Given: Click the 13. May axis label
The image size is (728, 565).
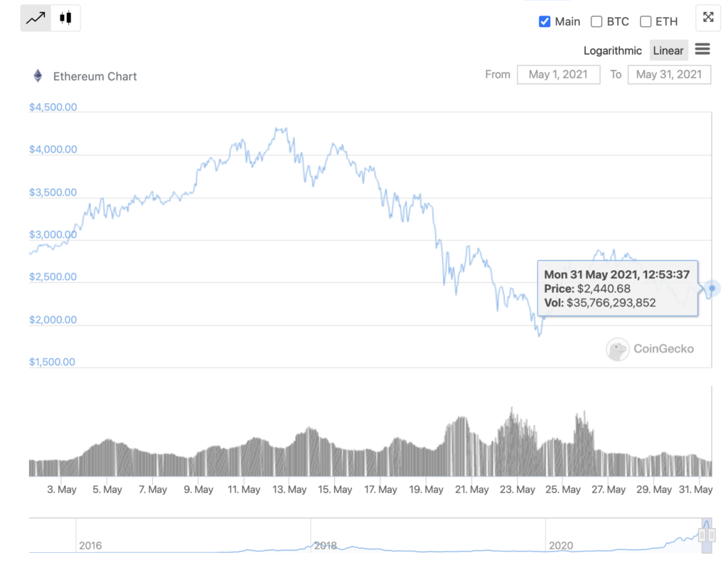Looking at the screenshot, I should (x=289, y=490).
